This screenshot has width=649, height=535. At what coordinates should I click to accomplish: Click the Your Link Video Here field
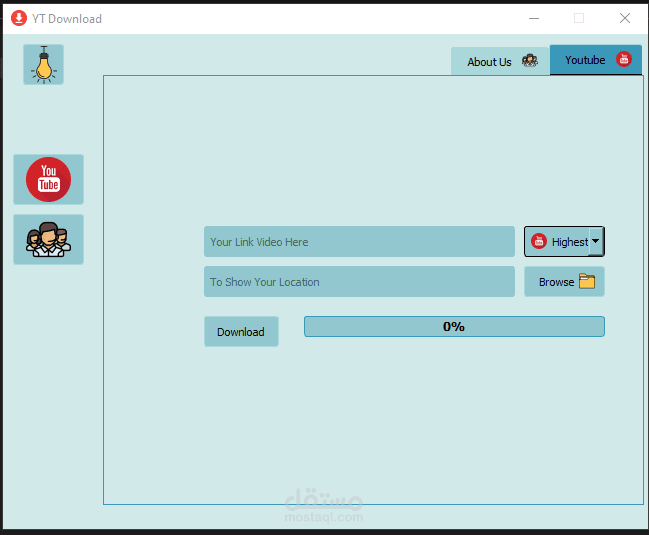click(x=359, y=242)
